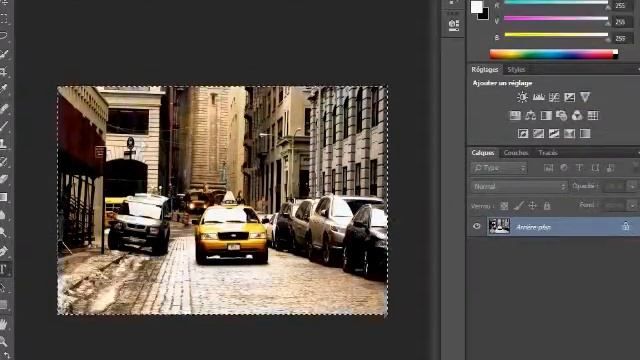Switch to the Réglages tab
640x360 pixels.
484,69
